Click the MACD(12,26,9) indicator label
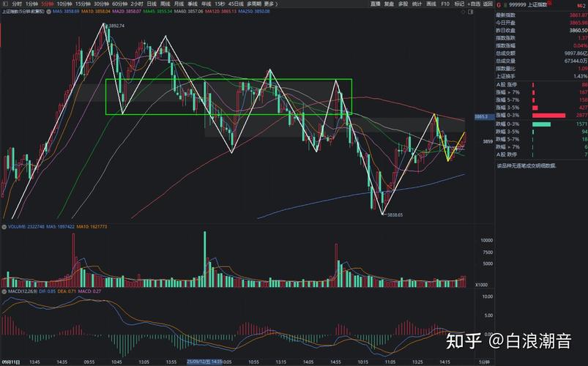This screenshot has height=366, width=588. 16,292
